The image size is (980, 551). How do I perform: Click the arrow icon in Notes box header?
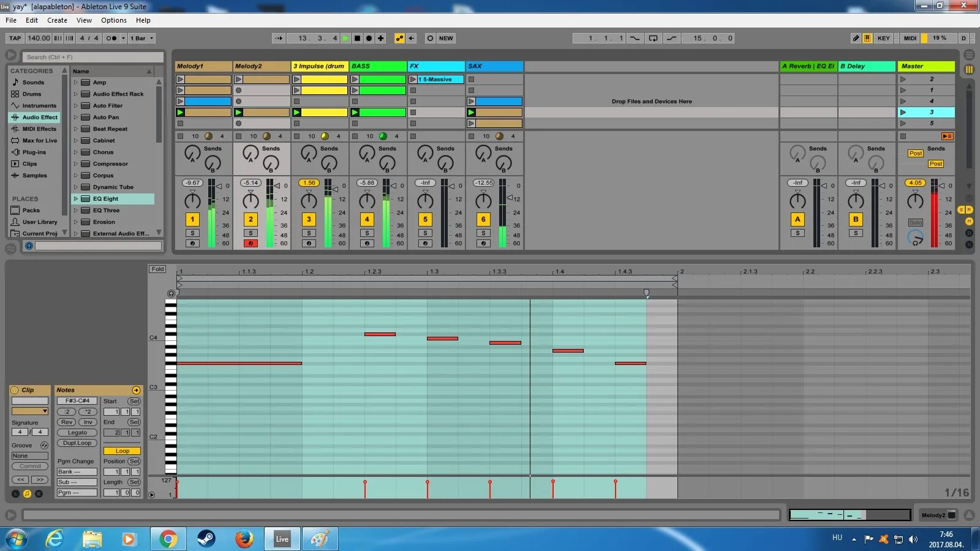(x=136, y=390)
